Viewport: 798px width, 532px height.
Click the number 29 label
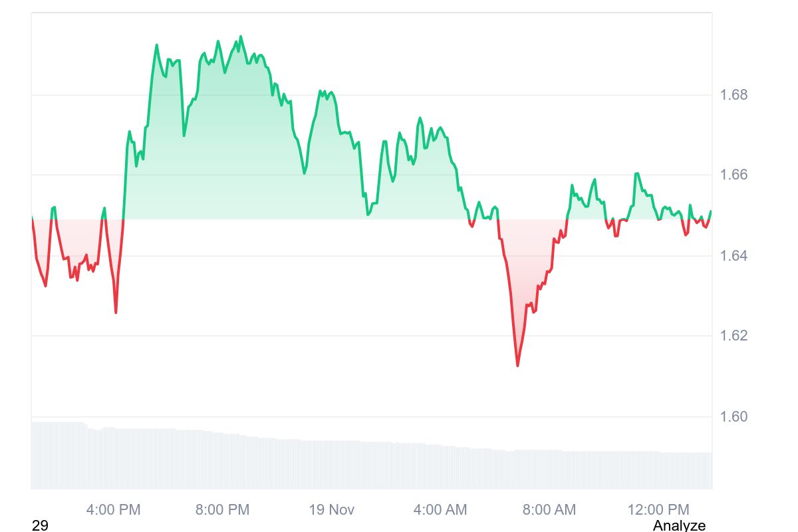[40, 525]
